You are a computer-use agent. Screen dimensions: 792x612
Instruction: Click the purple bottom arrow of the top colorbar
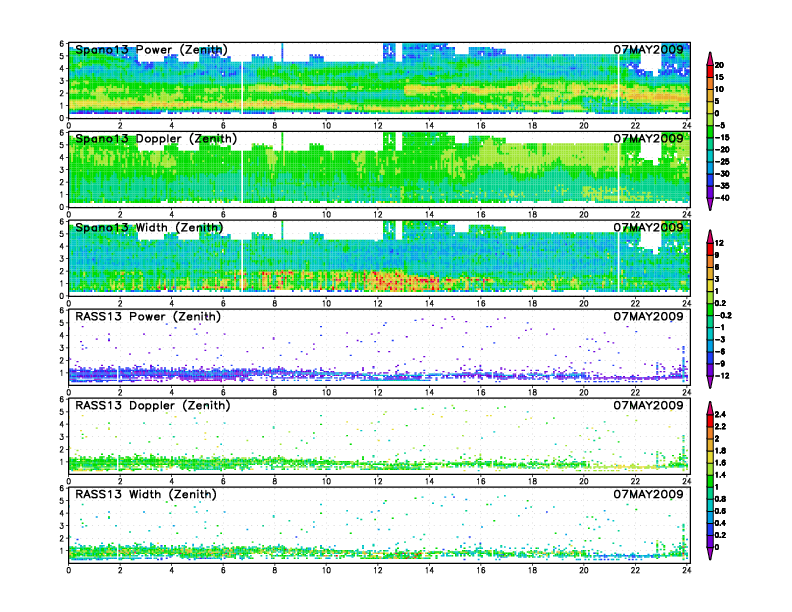tap(710, 204)
